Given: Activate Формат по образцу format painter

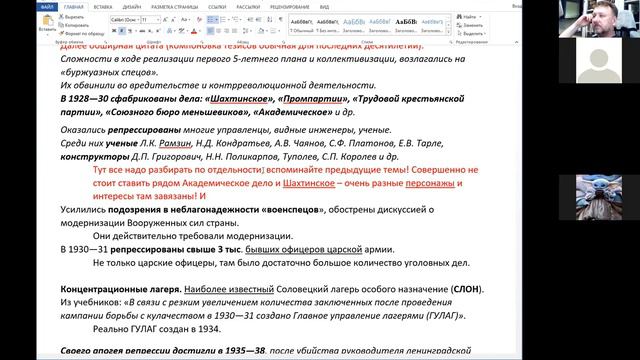Looking at the screenshot, I should [81, 33].
